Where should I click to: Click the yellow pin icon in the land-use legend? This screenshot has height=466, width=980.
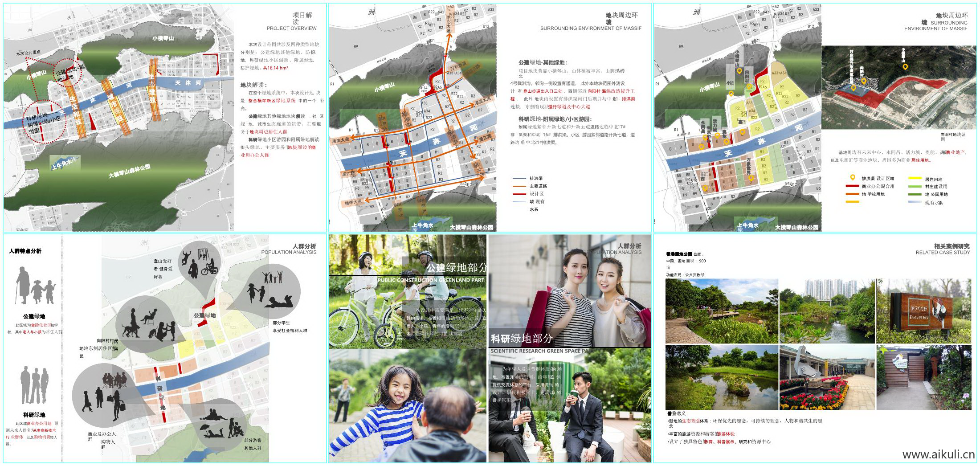pos(853,178)
